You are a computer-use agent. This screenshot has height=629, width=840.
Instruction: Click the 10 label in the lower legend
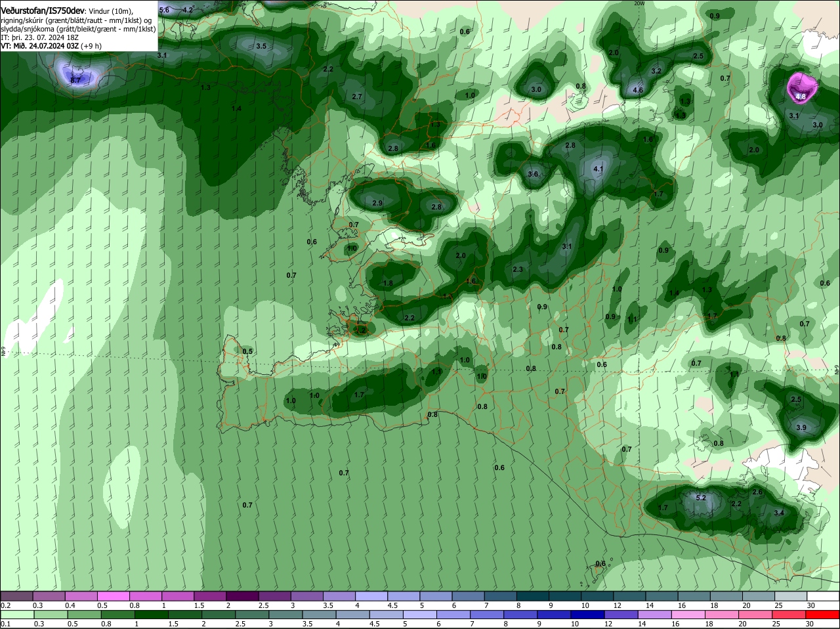click(x=574, y=624)
